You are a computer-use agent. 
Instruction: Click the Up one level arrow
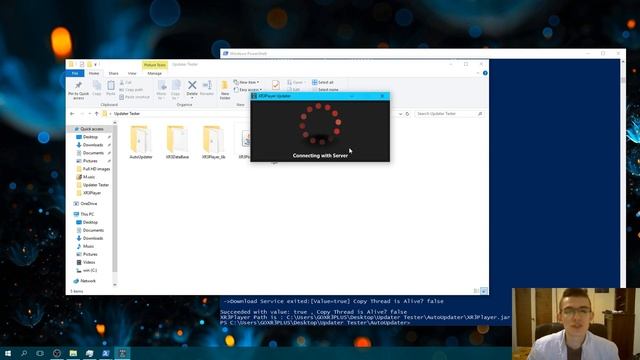[x=96, y=114]
